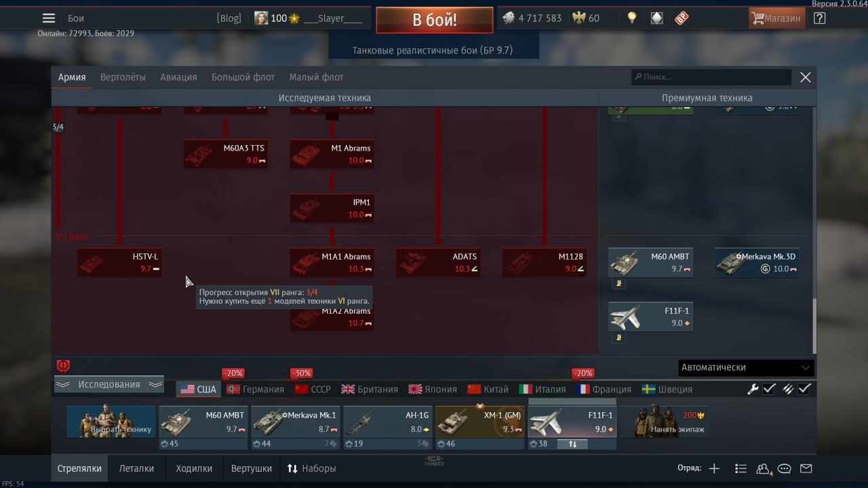Select the ADATS research card

coord(438,263)
